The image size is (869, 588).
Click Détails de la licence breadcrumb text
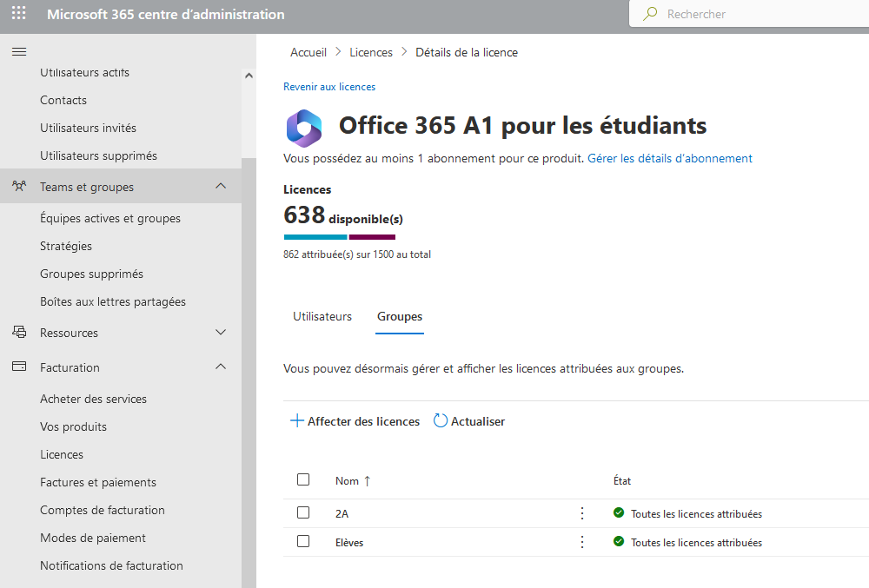click(467, 53)
